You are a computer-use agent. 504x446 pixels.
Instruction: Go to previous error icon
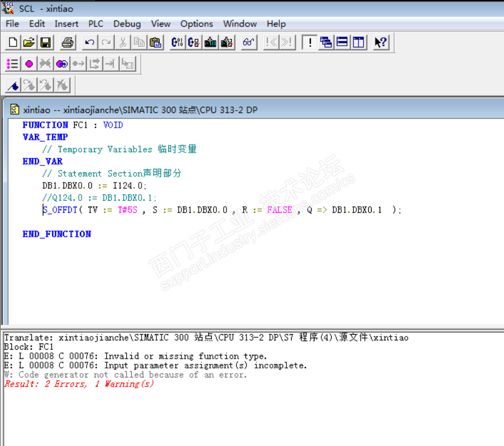(271, 42)
